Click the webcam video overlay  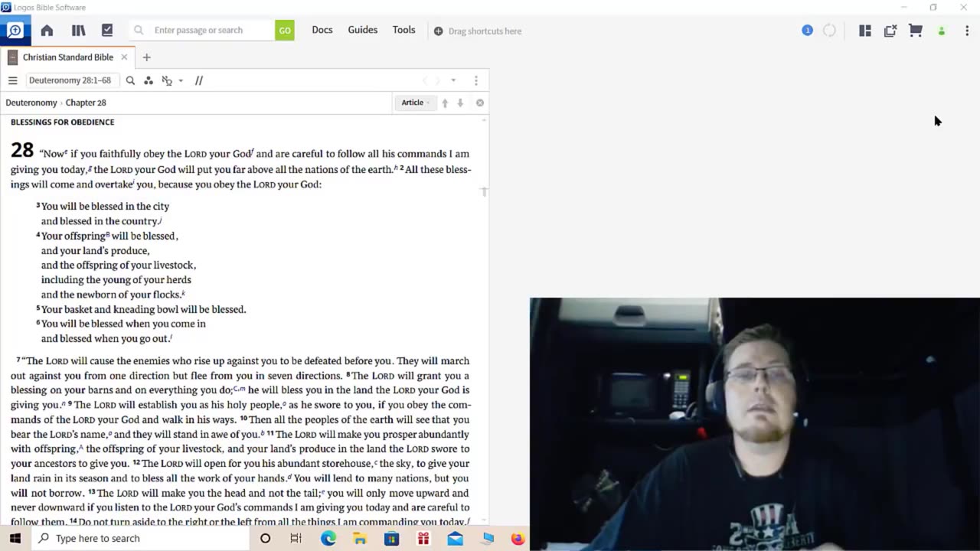point(754,424)
